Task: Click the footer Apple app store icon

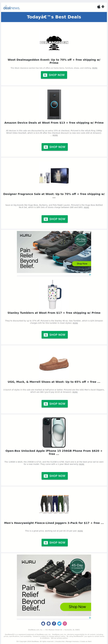Action: click(43, 624)
